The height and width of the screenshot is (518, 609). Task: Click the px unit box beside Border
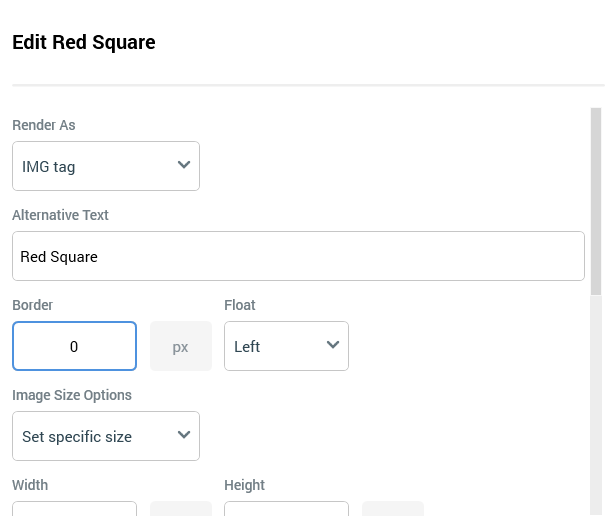click(181, 346)
